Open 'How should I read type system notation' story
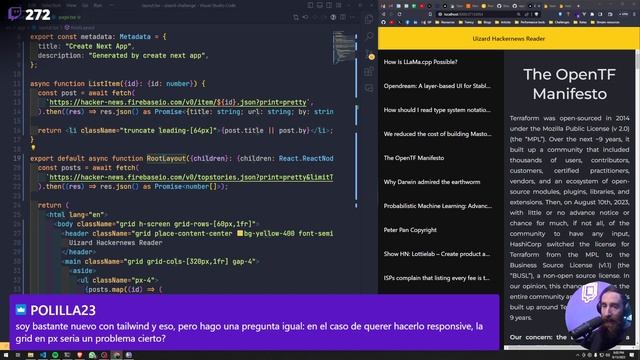 pyautogui.click(x=437, y=110)
